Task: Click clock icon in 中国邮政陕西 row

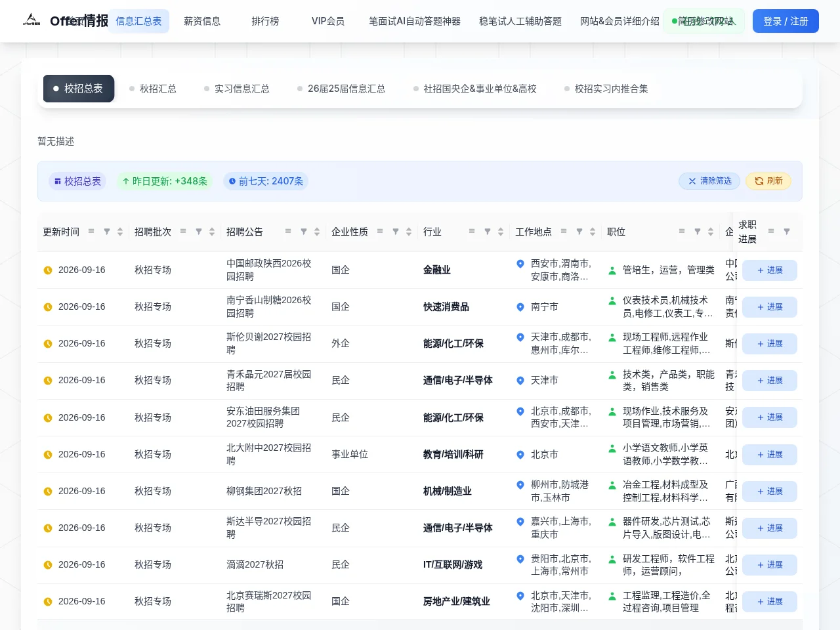Action: (48, 270)
